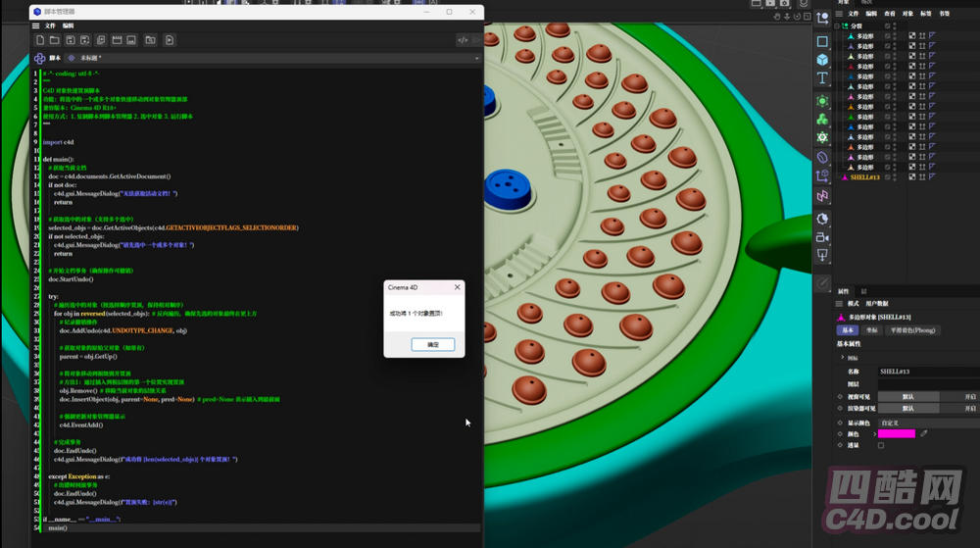Image resolution: width=980 pixels, height=548 pixels.
Task: Click the run script icon in toolbar
Action: pos(170,40)
